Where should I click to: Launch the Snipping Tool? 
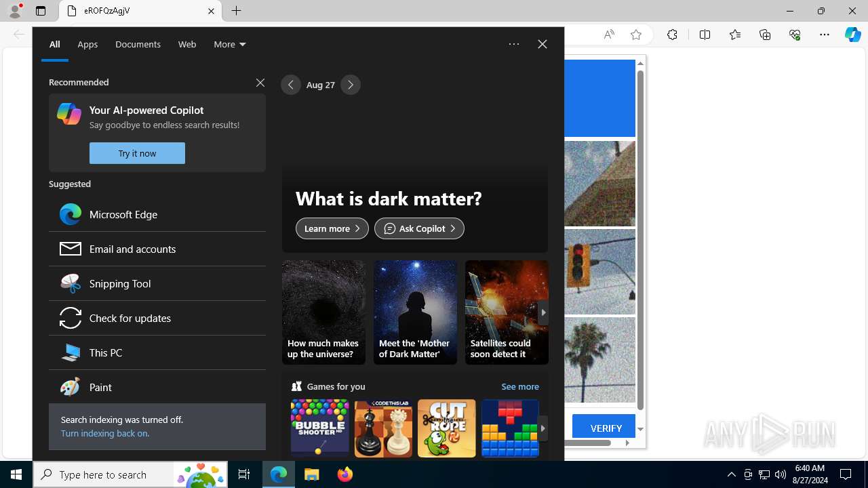click(x=157, y=283)
